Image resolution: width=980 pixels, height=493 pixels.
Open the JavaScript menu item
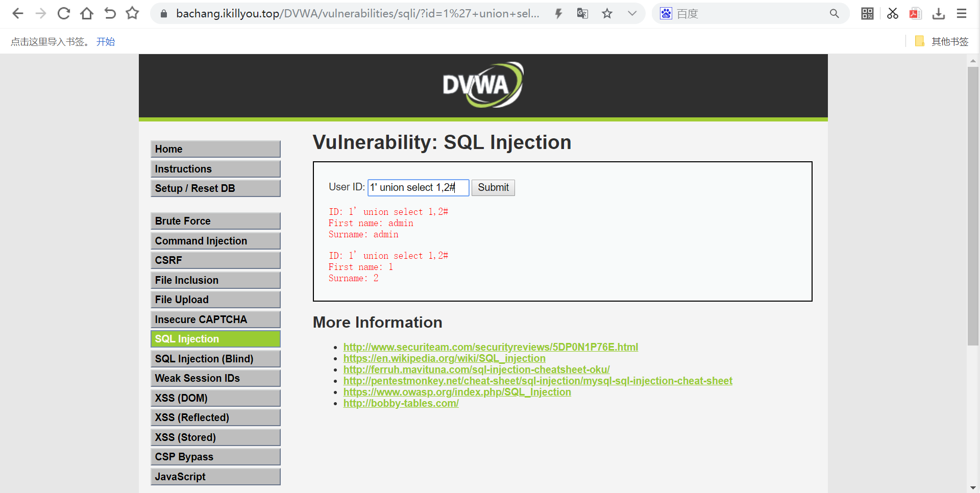point(215,477)
